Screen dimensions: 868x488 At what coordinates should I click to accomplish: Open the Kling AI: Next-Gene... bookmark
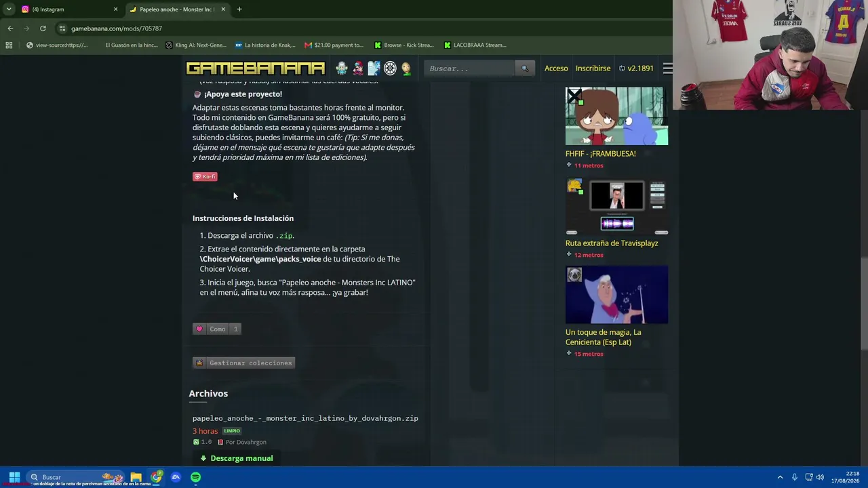click(x=197, y=45)
